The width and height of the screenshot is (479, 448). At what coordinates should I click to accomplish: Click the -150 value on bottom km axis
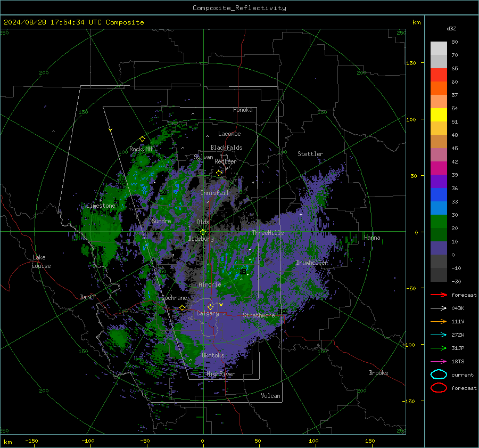point(31,441)
